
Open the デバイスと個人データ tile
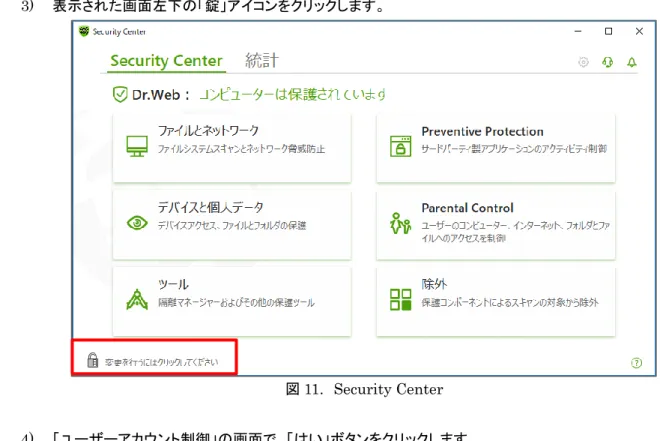click(232, 225)
